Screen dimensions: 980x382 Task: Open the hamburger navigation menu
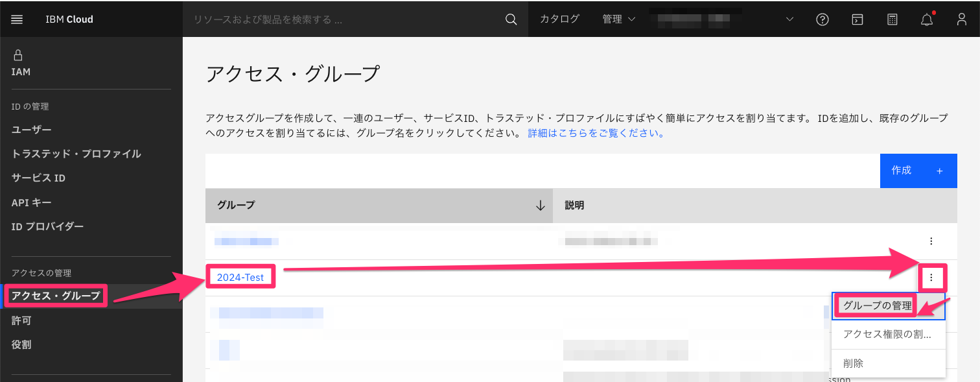17,19
